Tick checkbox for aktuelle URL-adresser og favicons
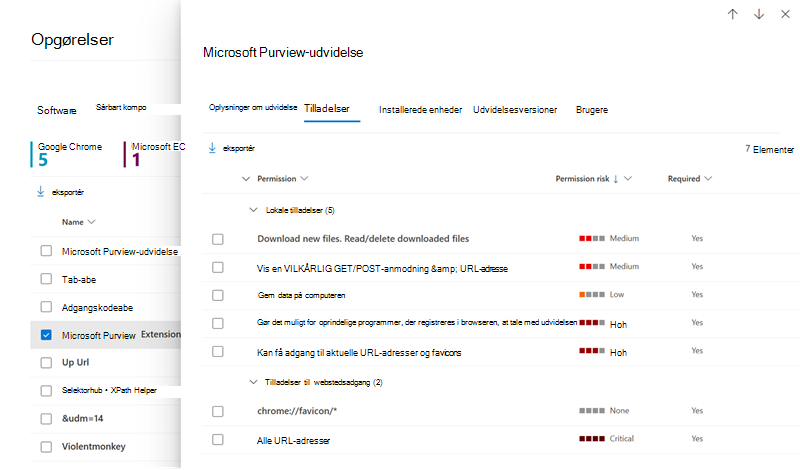The image size is (800, 470). (x=218, y=351)
